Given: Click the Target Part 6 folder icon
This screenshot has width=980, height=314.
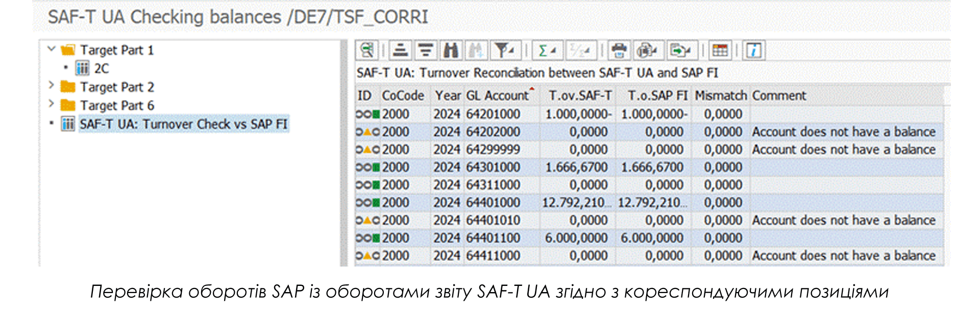Looking at the screenshot, I should [x=68, y=105].
